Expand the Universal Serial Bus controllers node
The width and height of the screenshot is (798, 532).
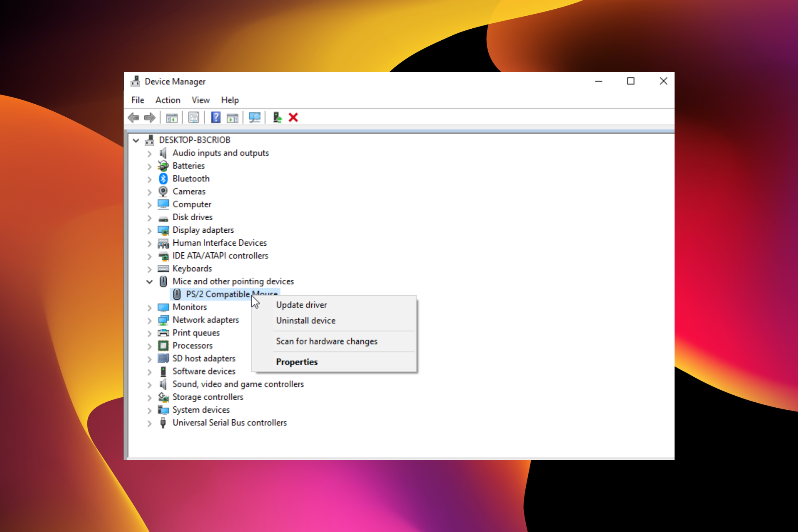tap(150, 422)
